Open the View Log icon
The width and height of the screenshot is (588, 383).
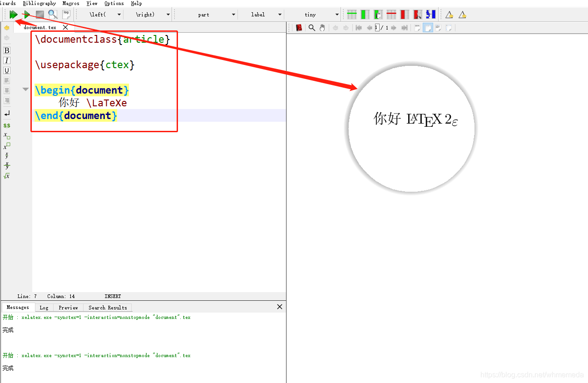pos(66,15)
